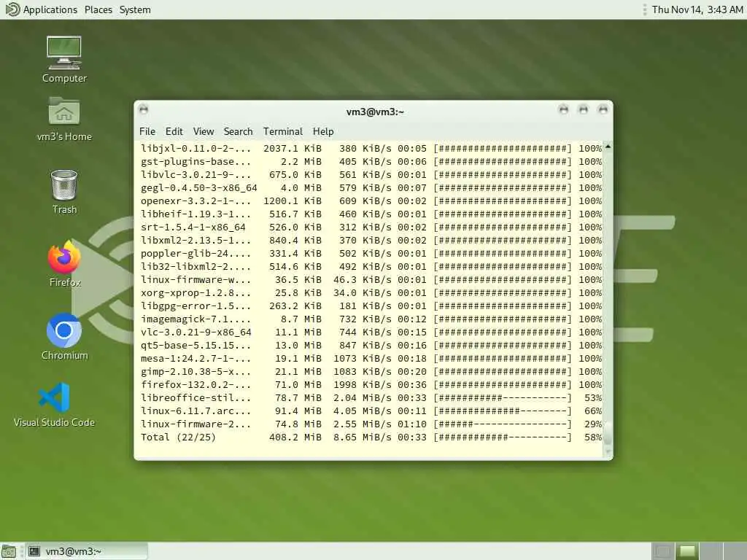Click the text 'srt-1.5.4-1-x86_64'

click(x=193, y=227)
